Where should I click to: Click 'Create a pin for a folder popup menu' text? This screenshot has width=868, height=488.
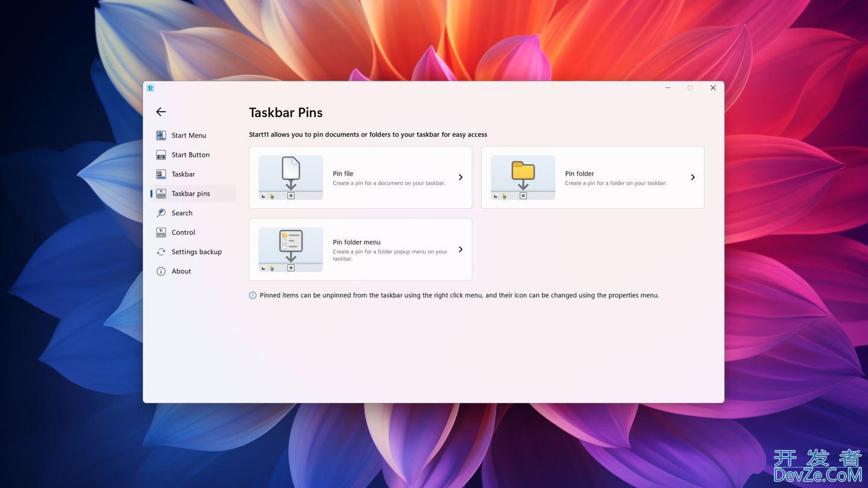[x=390, y=255]
